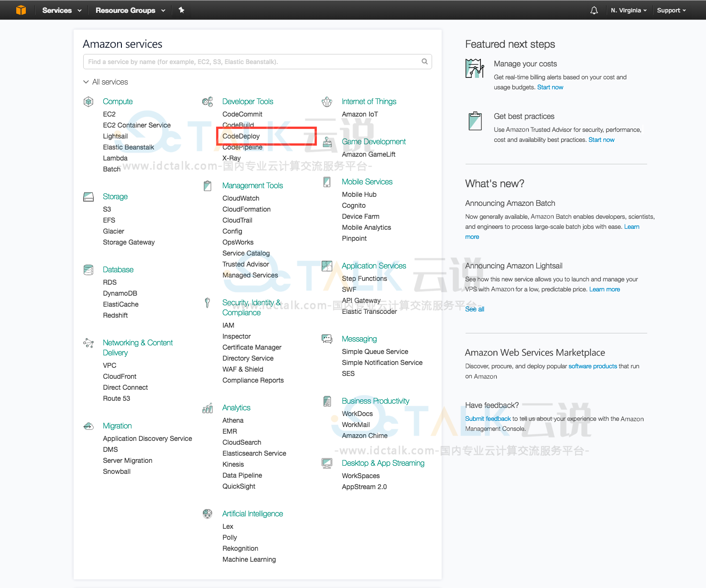
Task: Click the Database category icon
Action: (x=88, y=270)
